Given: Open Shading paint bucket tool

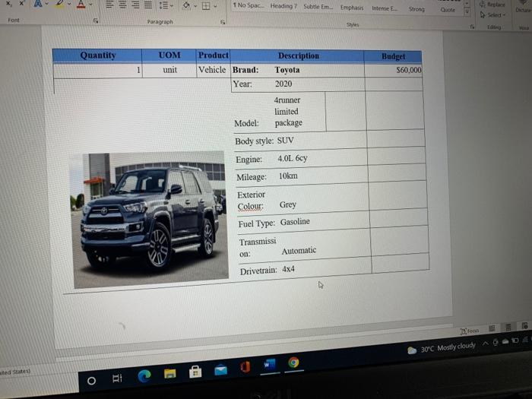Looking at the screenshot, I should pyautogui.click(x=186, y=5).
